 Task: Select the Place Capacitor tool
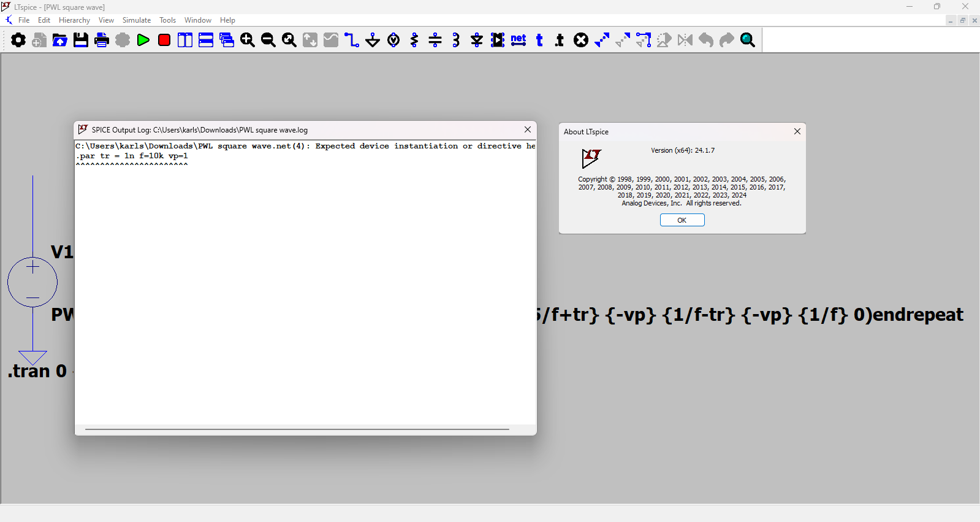435,40
